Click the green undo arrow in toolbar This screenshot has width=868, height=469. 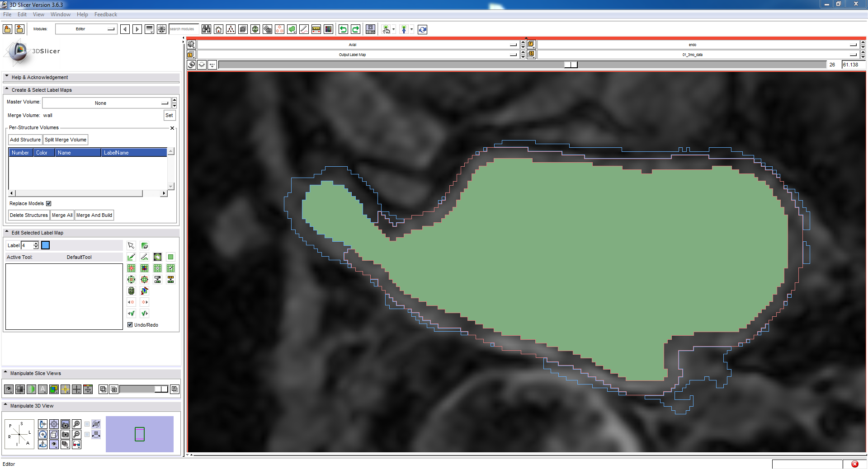pyautogui.click(x=343, y=29)
